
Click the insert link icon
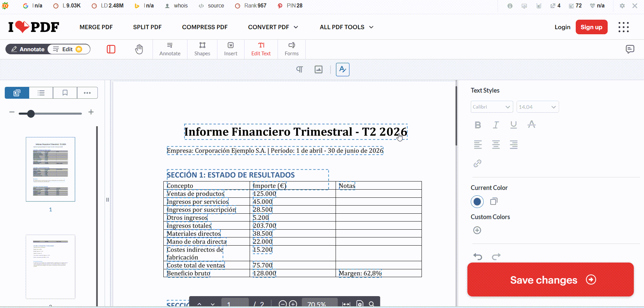click(478, 163)
